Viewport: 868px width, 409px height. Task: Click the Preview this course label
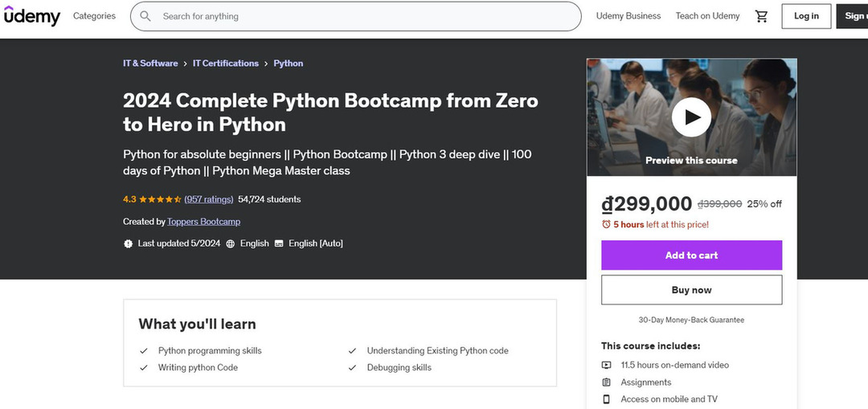pos(691,161)
